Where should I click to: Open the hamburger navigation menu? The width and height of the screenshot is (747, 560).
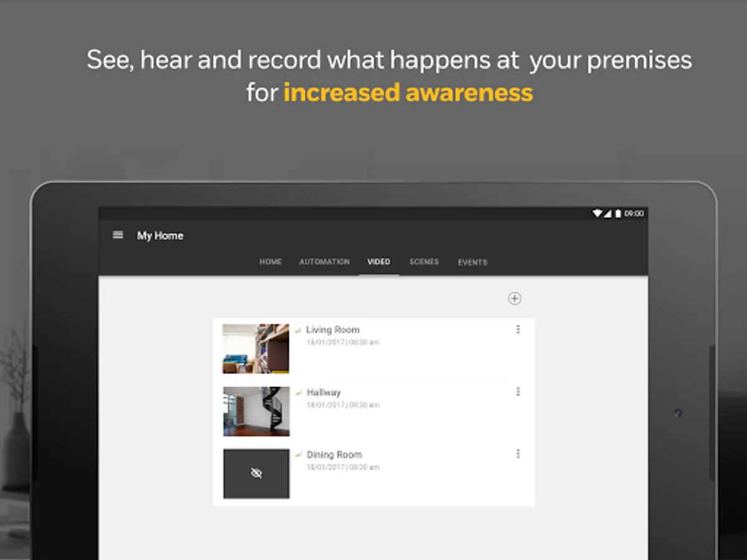coord(118,235)
